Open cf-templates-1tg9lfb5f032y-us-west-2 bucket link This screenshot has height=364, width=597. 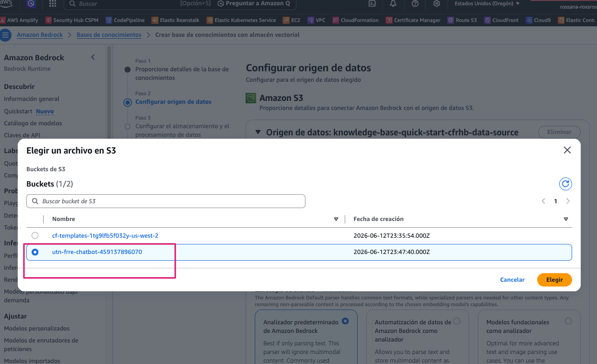pos(105,236)
